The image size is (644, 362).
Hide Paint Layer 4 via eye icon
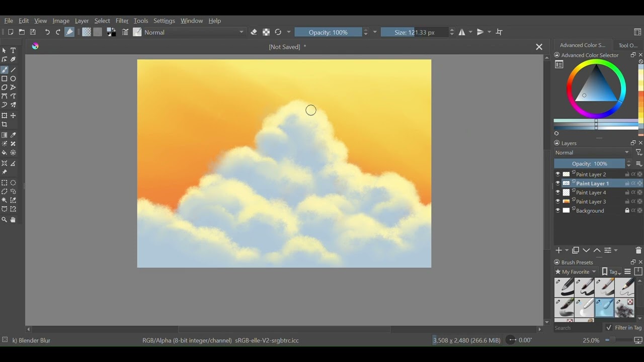557,193
